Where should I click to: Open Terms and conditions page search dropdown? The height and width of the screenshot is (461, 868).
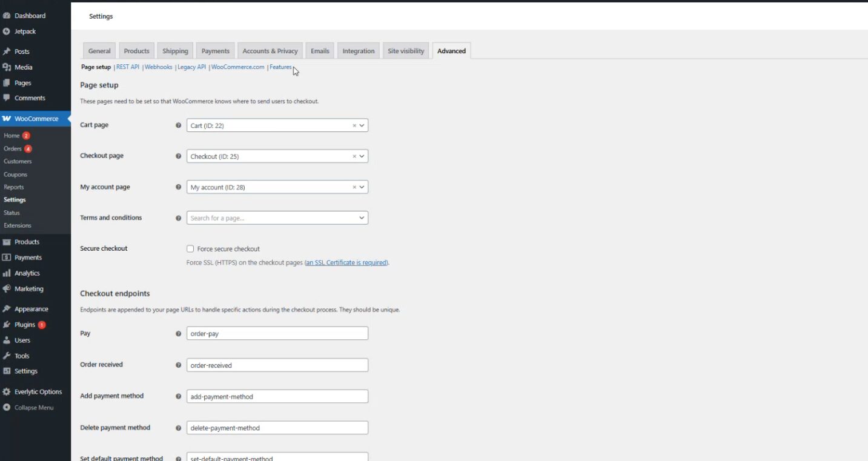coord(277,218)
